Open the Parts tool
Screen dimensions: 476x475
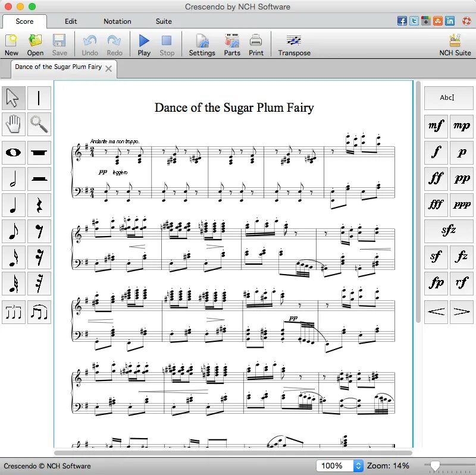tap(232, 45)
